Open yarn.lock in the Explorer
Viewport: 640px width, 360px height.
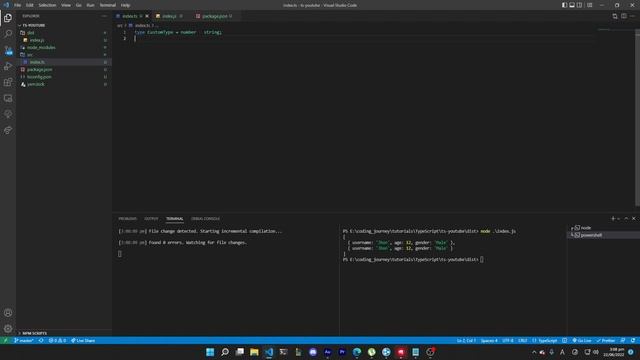[36, 84]
